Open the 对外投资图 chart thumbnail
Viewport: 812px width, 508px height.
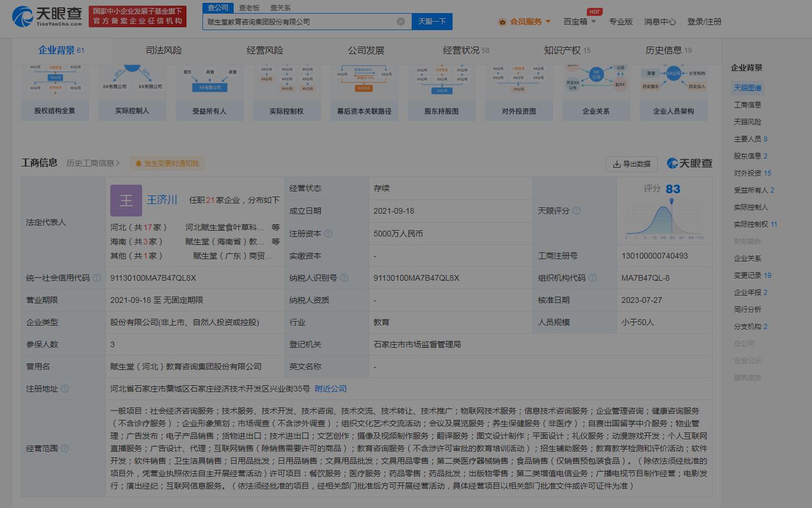(x=519, y=93)
